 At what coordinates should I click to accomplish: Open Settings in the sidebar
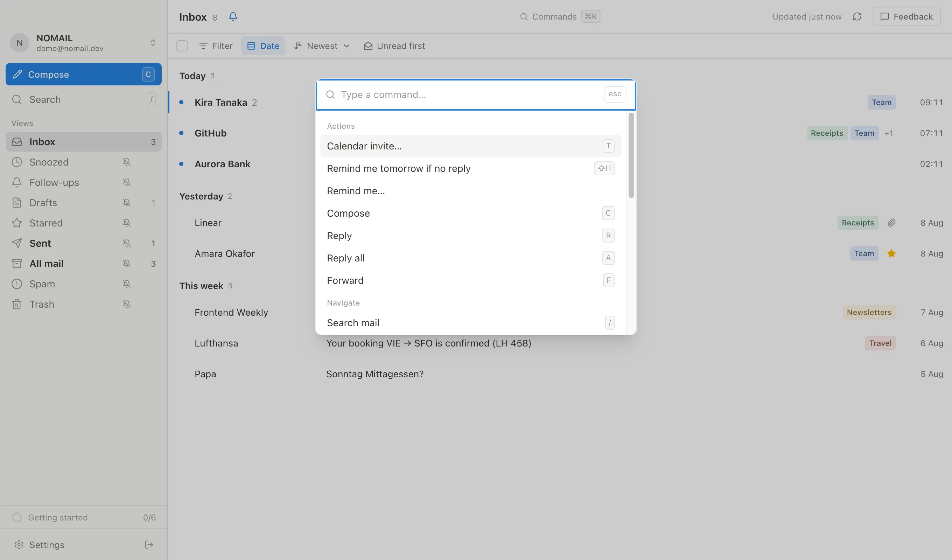coord(47,545)
